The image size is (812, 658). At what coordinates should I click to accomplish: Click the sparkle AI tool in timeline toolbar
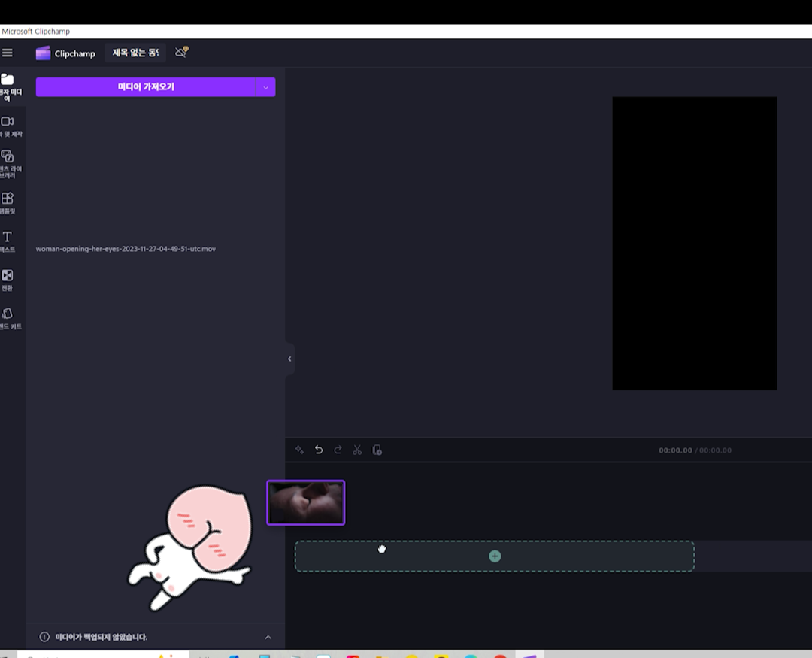pos(299,450)
